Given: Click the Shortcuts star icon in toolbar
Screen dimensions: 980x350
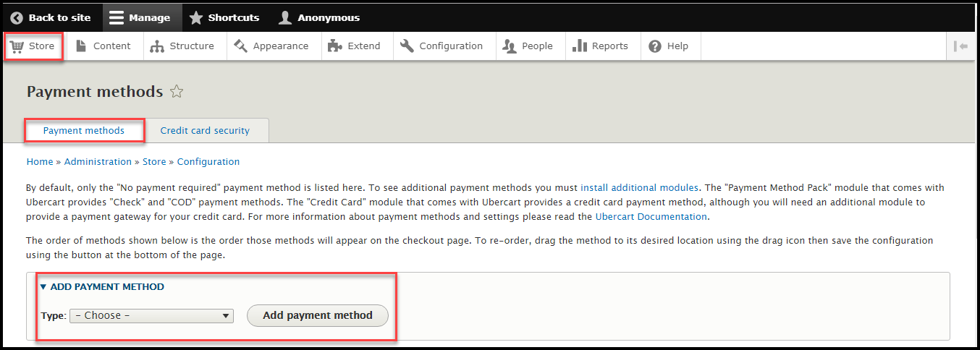Looking at the screenshot, I should pos(196,17).
